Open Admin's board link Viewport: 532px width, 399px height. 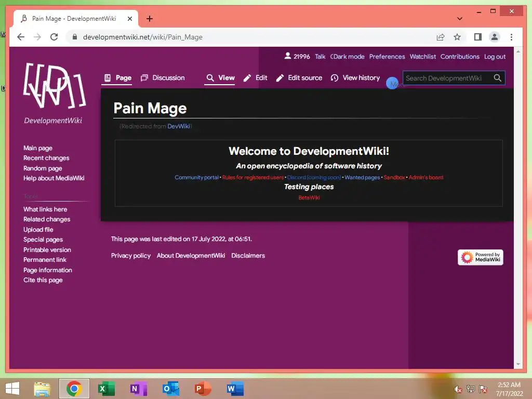pyautogui.click(x=426, y=178)
